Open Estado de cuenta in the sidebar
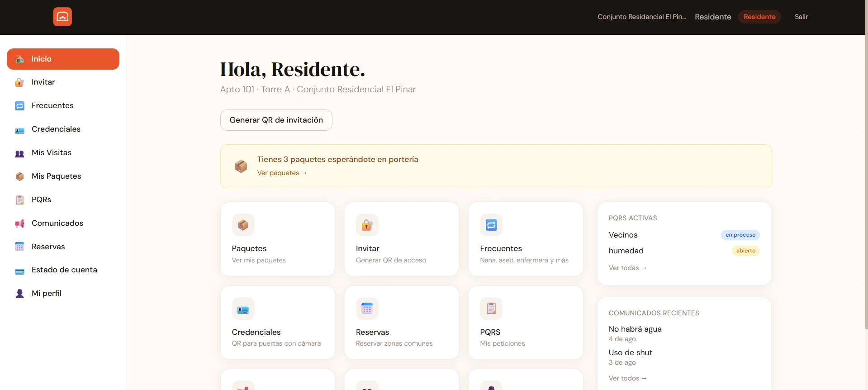868x390 pixels. point(63,270)
